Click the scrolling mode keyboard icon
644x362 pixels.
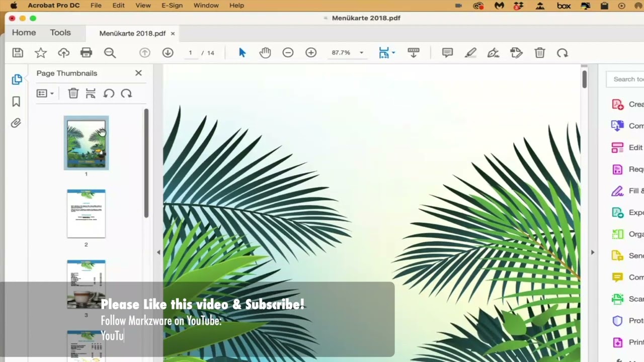(414, 53)
